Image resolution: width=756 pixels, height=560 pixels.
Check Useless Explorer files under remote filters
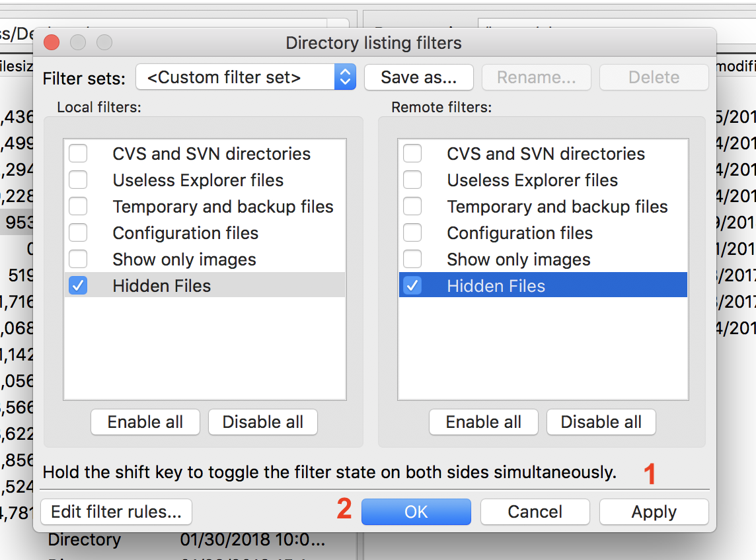coord(412,180)
